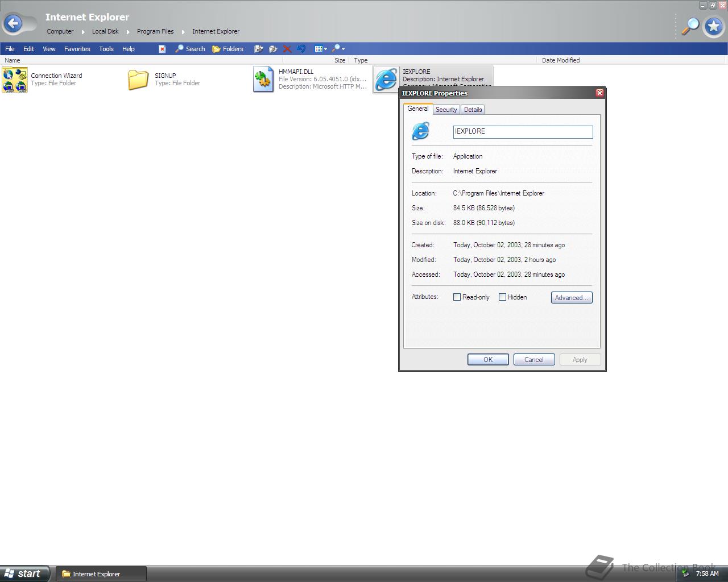728x582 pixels.
Task: Click the Internet Explorer taskbar button
Action: pos(101,574)
